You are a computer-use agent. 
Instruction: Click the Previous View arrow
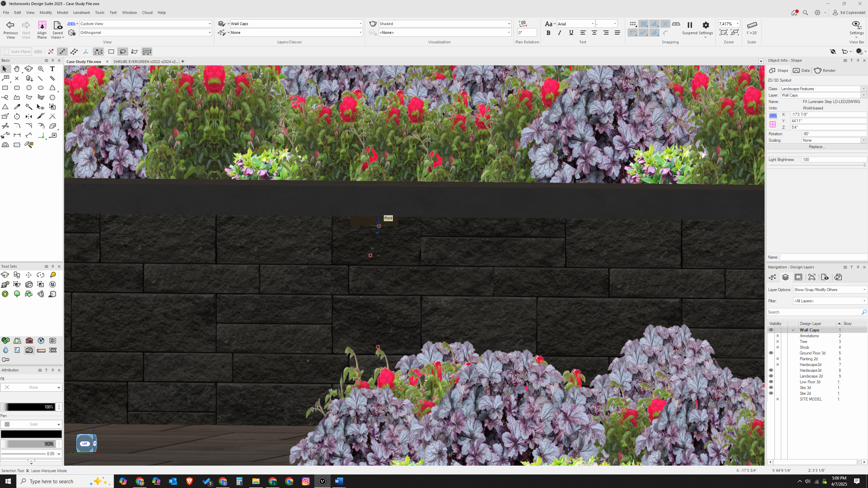coord(11,25)
